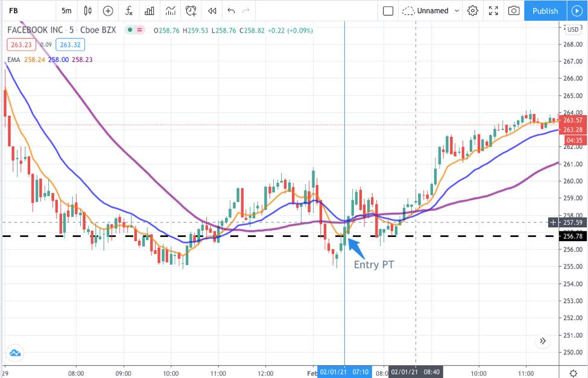Click the 250.00 label on price axis
Image resolution: width=588 pixels, height=378 pixels.
pyautogui.click(x=573, y=352)
